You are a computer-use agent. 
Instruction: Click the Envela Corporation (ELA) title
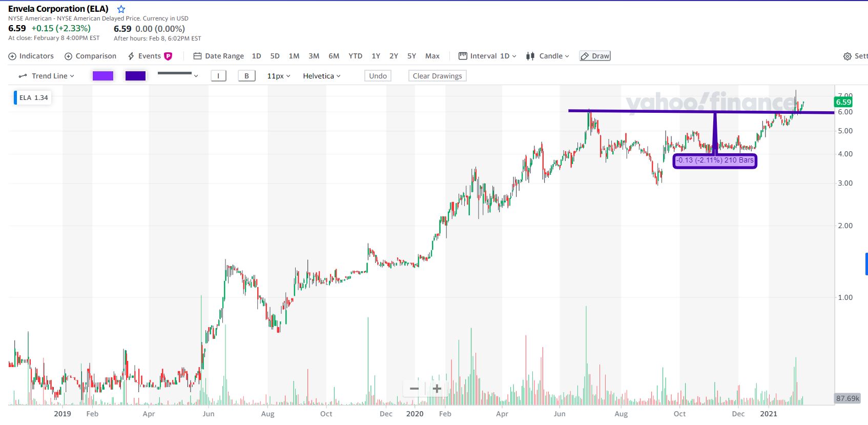pos(58,9)
